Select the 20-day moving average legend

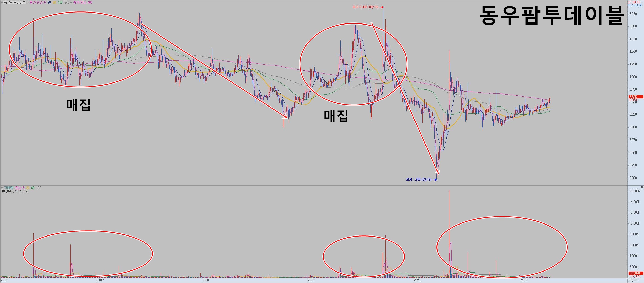pos(49,2)
